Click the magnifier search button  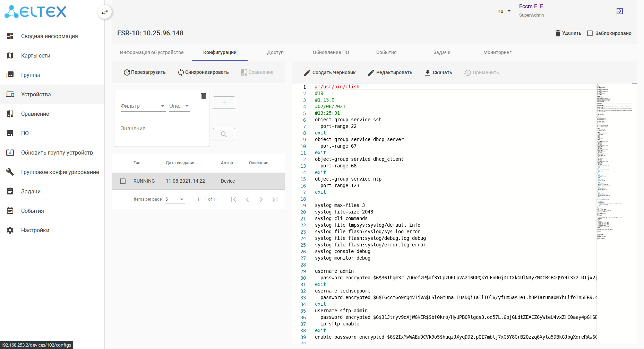224,134
